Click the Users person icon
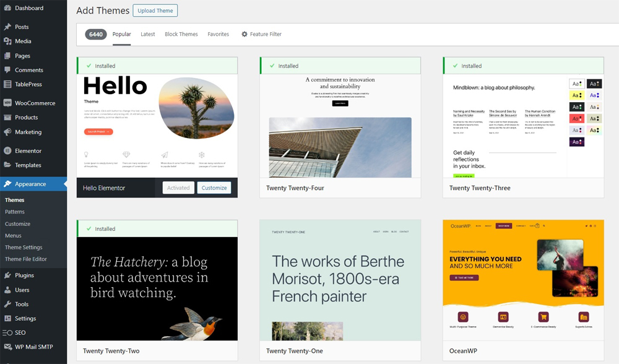The image size is (619, 364). pyautogui.click(x=7, y=290)
